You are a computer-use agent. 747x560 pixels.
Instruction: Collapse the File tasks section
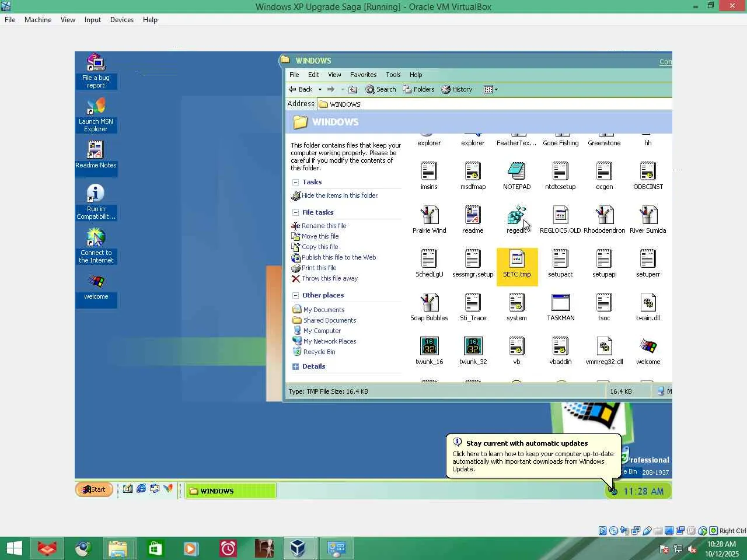click(x=295, y=212)
